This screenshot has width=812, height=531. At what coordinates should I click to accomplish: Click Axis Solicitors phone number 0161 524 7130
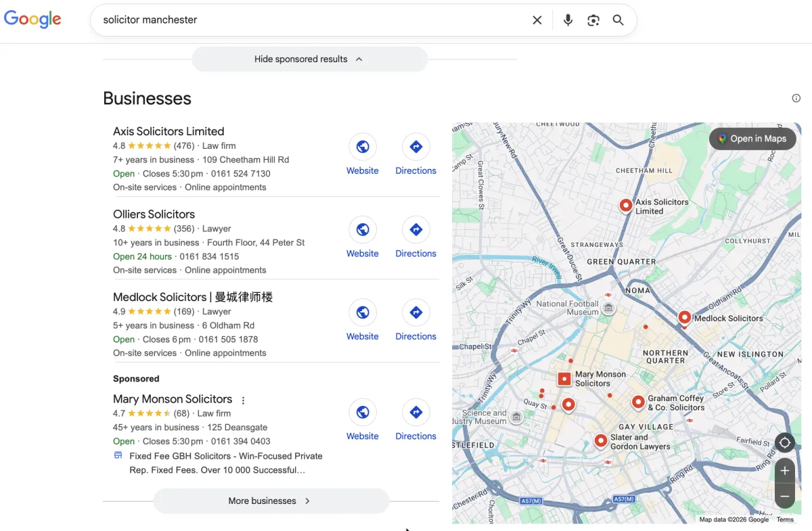tap(240, 173)
